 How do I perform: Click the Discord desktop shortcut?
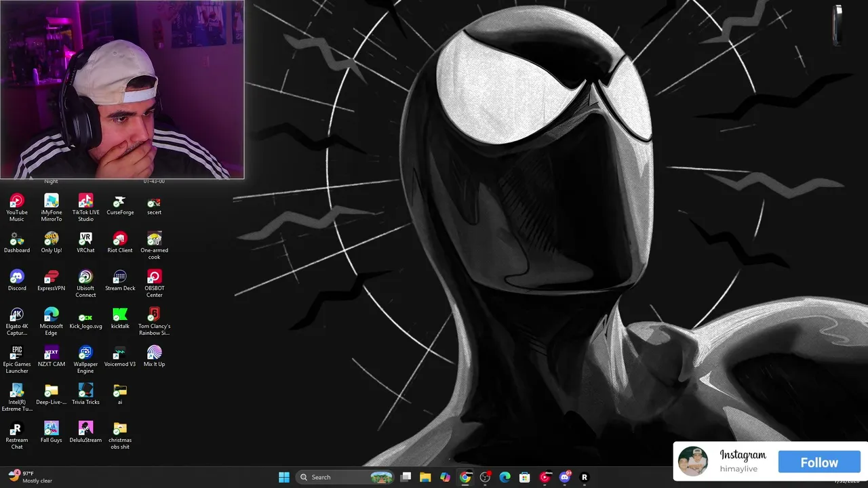[x=17, y=281]
